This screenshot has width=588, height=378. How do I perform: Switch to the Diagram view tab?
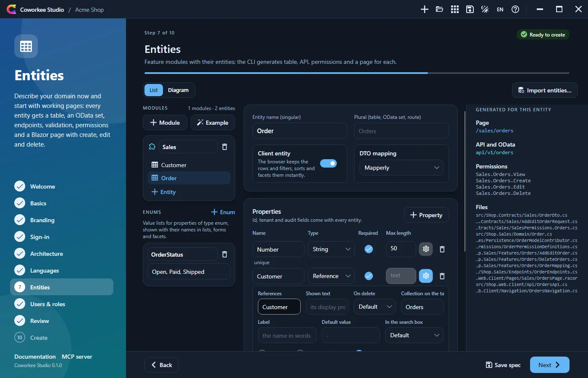coord(178,90)
